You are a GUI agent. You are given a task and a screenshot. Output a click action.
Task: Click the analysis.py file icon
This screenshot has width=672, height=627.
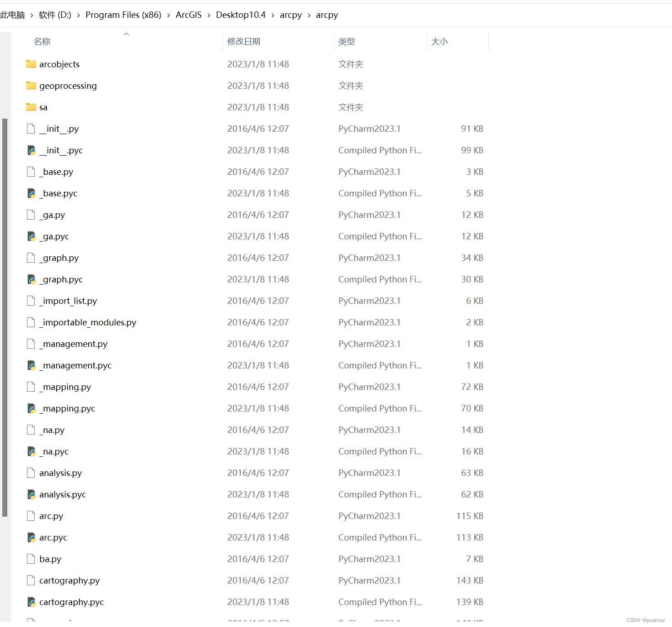(x=31, y=473)
